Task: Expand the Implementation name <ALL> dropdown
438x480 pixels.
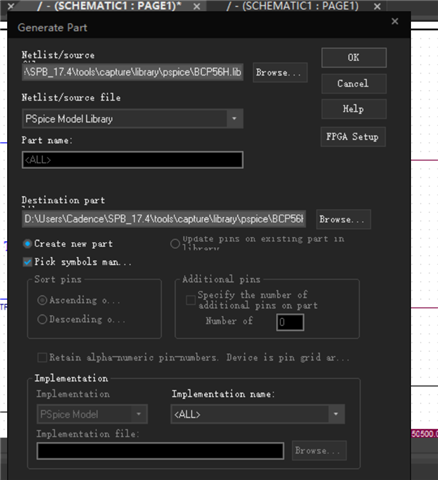Action: tap(257, 414)
